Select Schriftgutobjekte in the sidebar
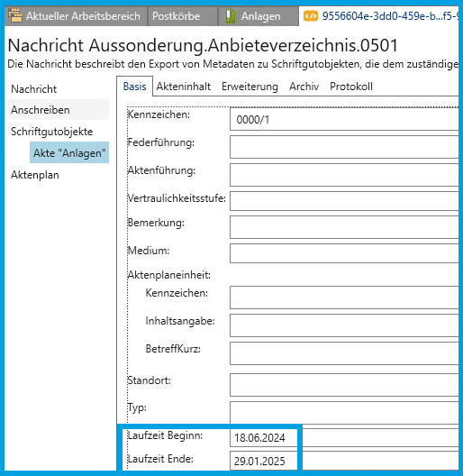 (51, 132)
